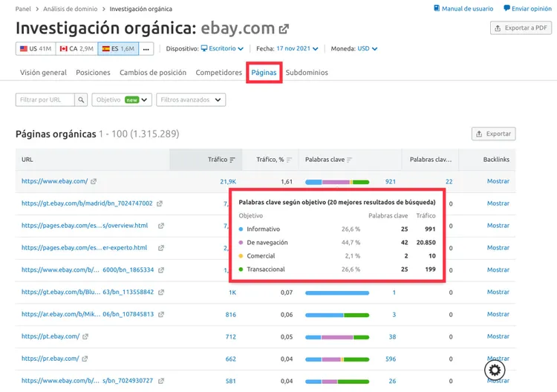Focus the Filtrar por URL input field
The width and height of the screenshot is (557, 392).
[x=45, y=99]
